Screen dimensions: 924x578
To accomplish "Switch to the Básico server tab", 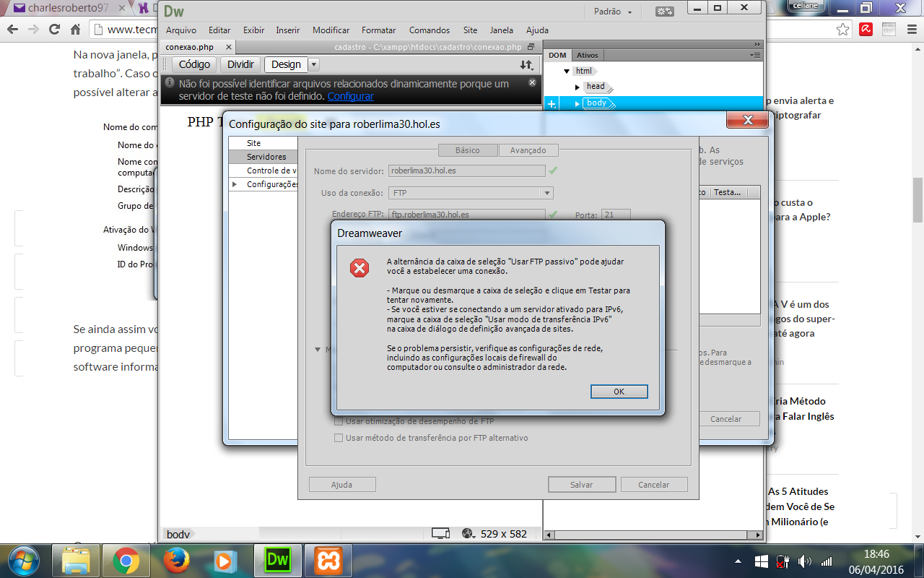I will [468, 150].
